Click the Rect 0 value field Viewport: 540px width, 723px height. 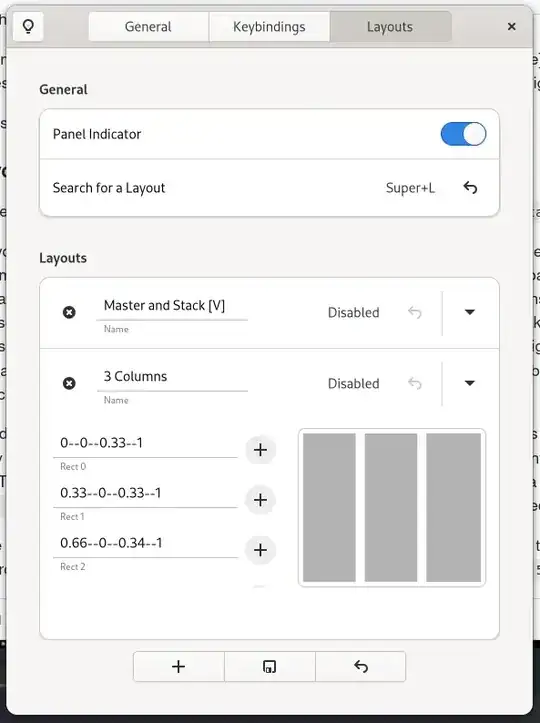click(x=145, y=443)
